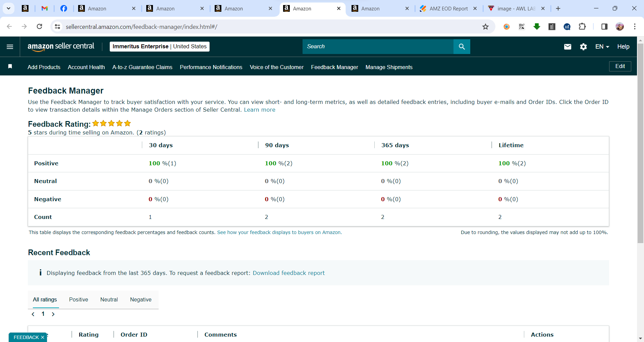Open the pinned Facebook tab
The width and height of the screenshot is (644, 342).
[63, 8]
